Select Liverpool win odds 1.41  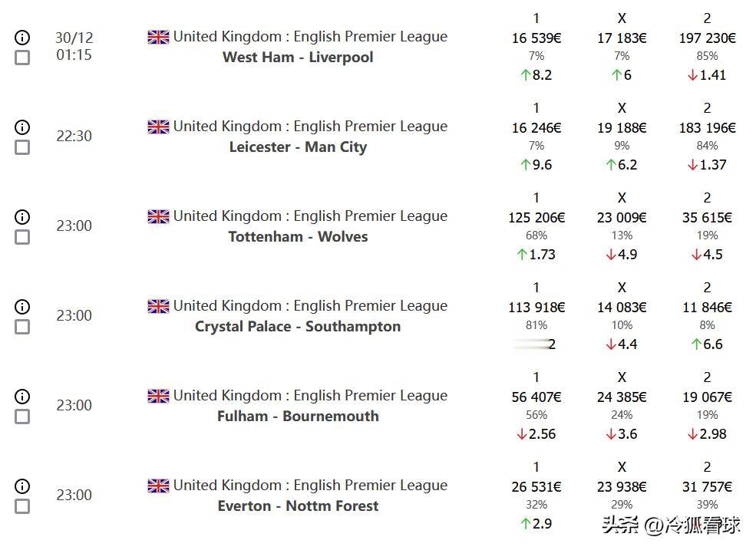coord(707,74)
